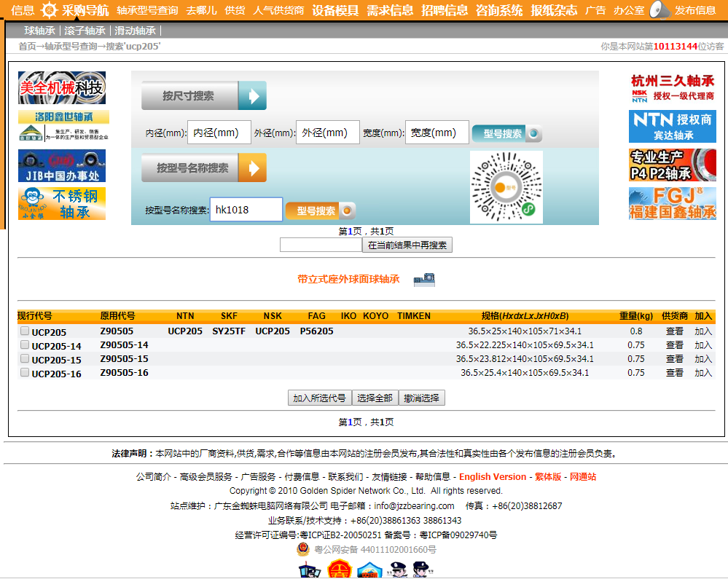Open the English Version link
The width and height of the screenshot is (728, 579).
coord(493,477)
